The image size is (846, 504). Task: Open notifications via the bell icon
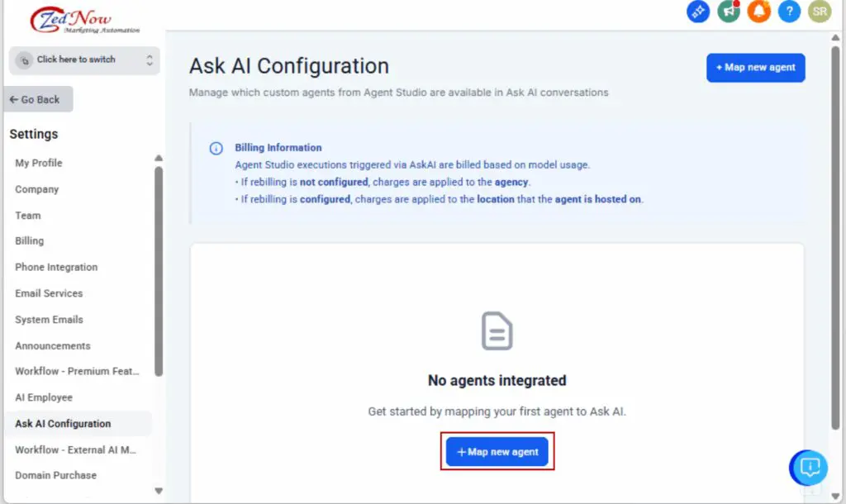pos(758,12)
